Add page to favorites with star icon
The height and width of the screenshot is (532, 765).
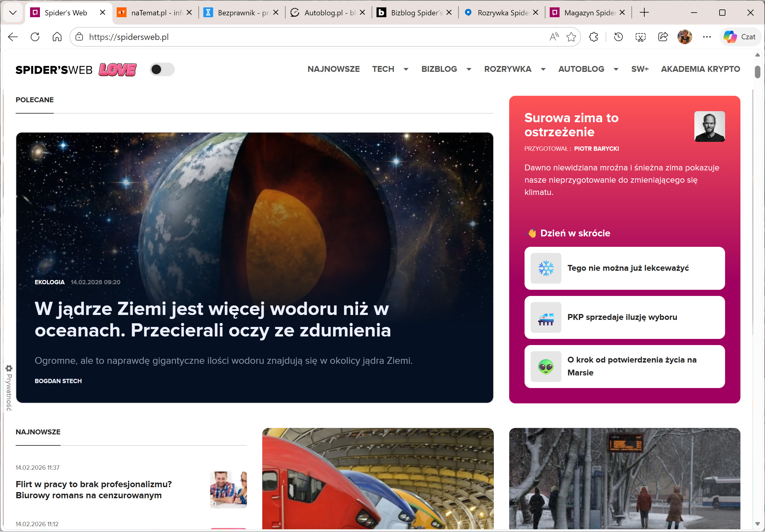(571, 37)
